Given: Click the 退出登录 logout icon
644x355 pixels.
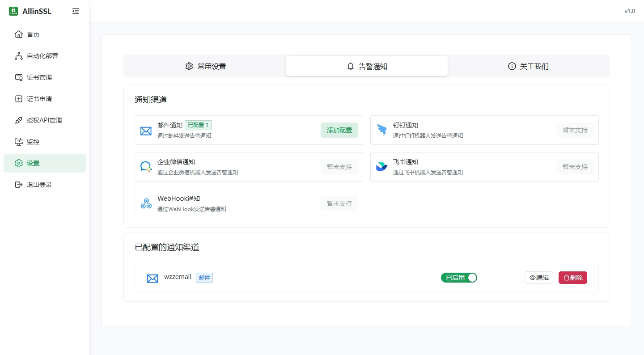Looking at the screenshot, I should tap(19, 184).
